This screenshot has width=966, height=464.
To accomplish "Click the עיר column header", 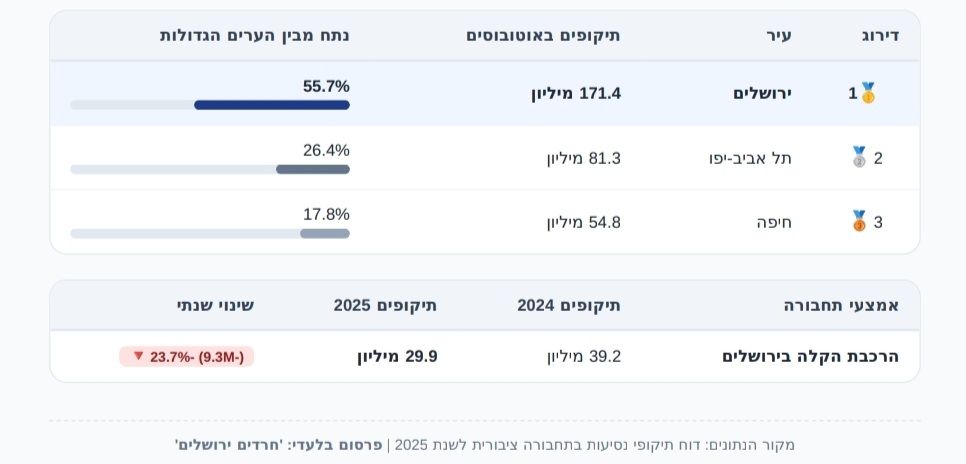I will [x=779, y=35].
